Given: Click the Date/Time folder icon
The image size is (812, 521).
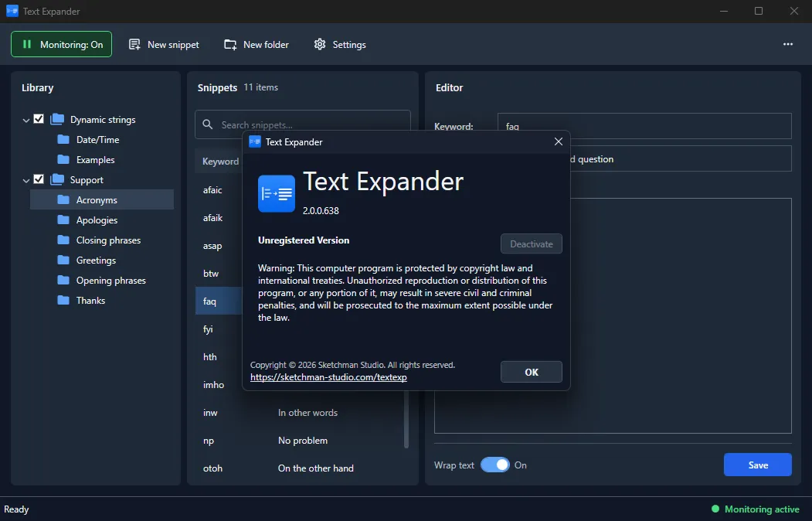Looking at the screenshot, I should tap(63, 140).
